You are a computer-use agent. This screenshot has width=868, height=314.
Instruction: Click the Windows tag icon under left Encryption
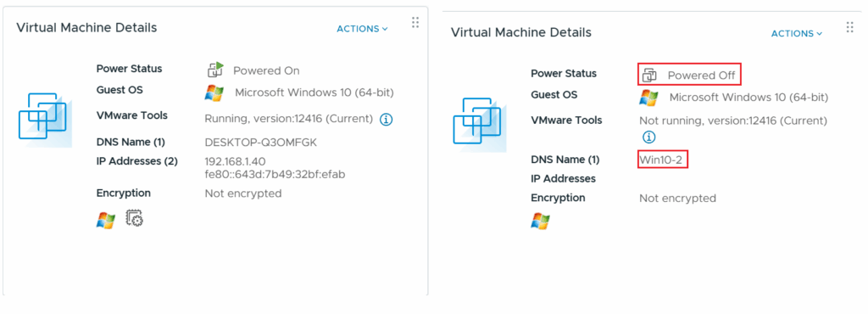(105, 221)
